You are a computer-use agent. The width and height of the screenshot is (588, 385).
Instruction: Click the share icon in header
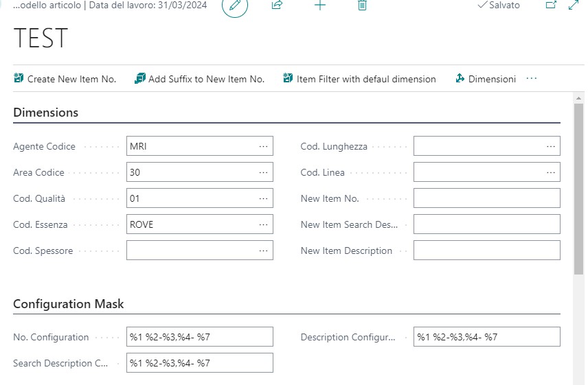click(x=278, y=5)
